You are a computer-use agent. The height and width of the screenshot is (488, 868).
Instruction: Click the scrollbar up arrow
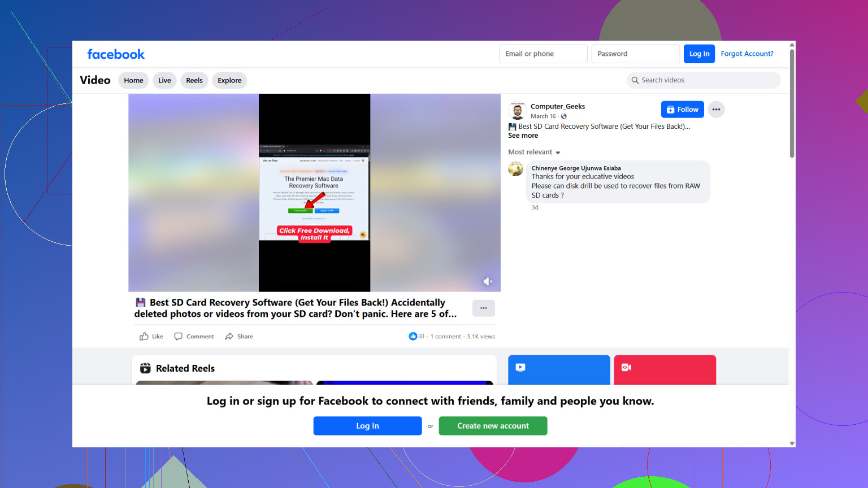point(792,45)
